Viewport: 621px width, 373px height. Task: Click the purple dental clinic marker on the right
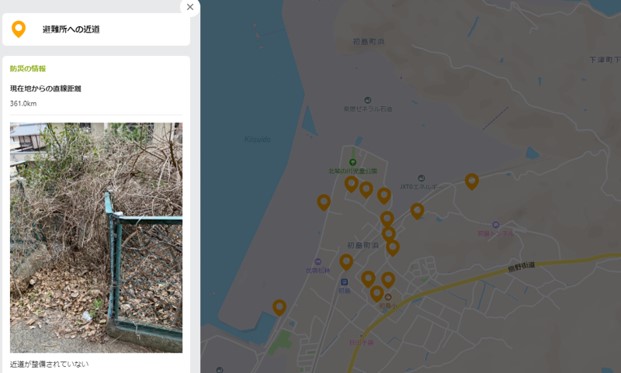(x=495, y=225)
